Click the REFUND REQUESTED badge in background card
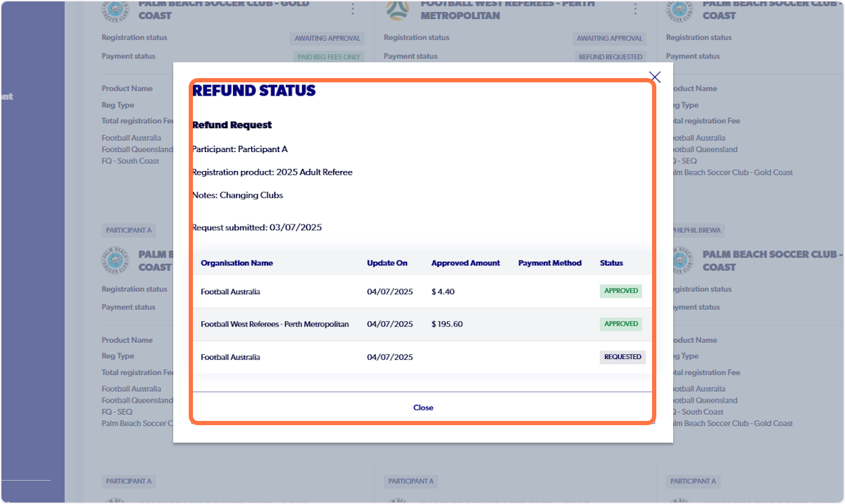 611,57
